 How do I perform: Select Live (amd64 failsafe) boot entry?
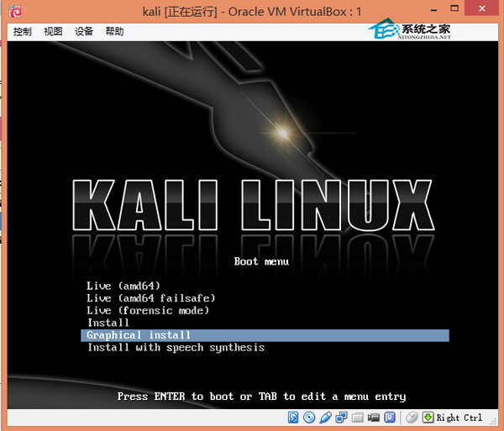[x=150, y=298]
